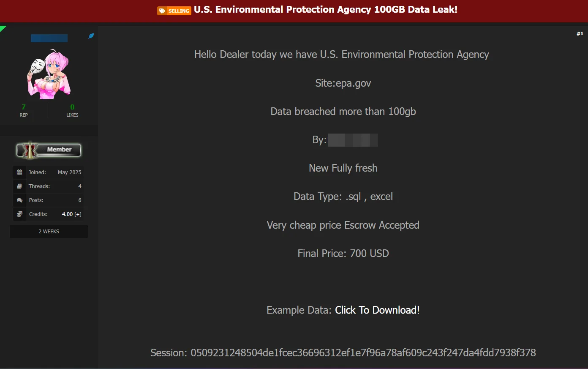
Task: Click the 7 REP reputation count
Action: (24, 110)
